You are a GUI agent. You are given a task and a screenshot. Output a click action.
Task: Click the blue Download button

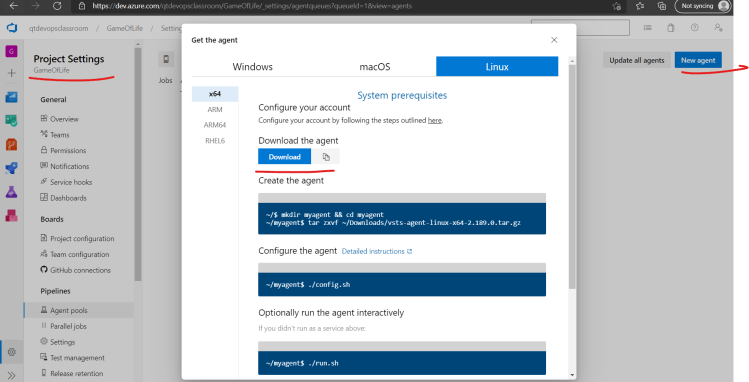284,157
